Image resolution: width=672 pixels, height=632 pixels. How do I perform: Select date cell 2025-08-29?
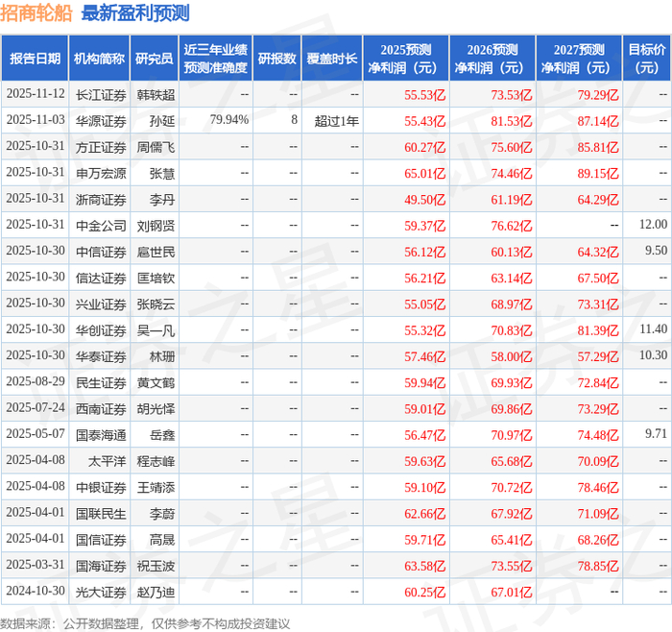tap(36, 381)
